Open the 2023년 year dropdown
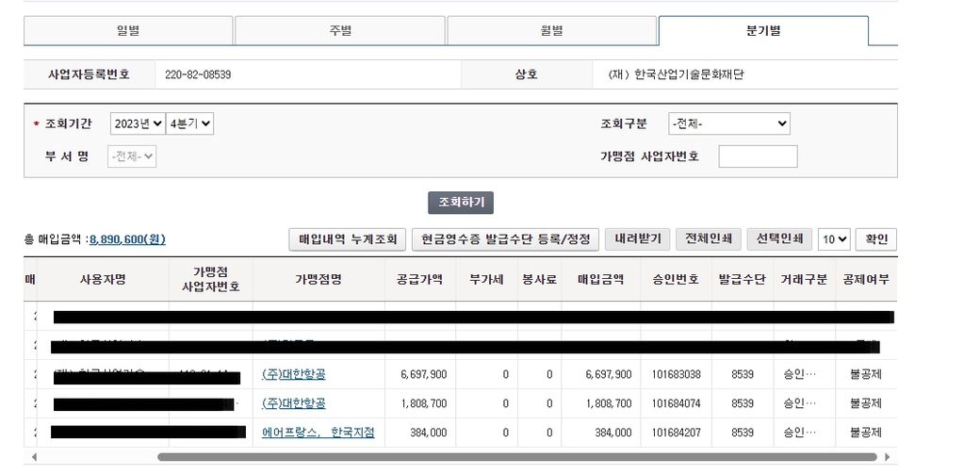This screenshot has width=980, height=475. [137, 123]
